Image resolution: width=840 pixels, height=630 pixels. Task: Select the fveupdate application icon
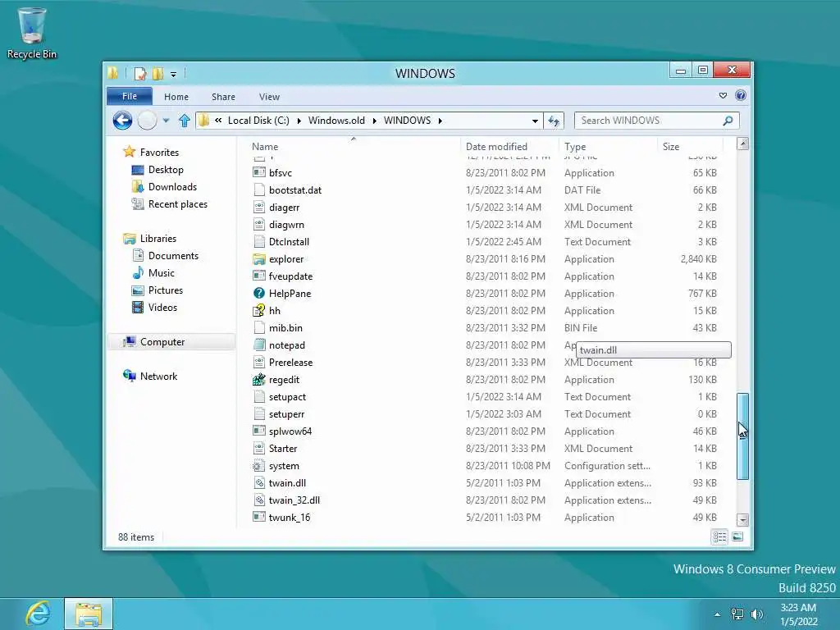click(x=259, y=276)
